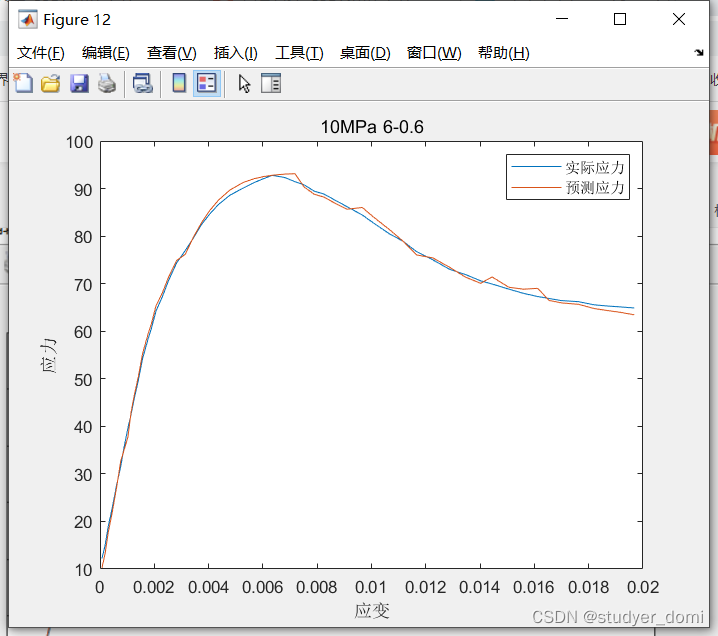The height and width of the screenshot is (636, 718).
Task: Click the blue line sample in the legend
Action: (x=536, y=167)
